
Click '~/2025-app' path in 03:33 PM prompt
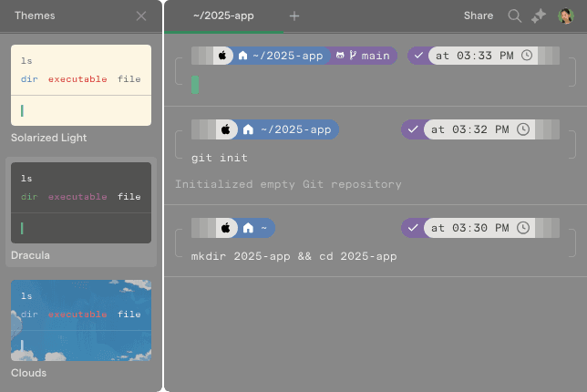click(288, 56)
